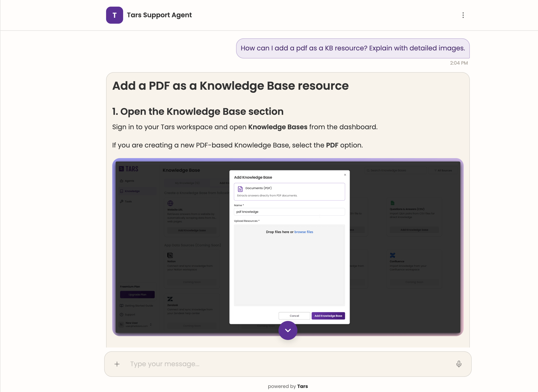In tutorial screenshot, click Zendesk icon
Viewport: 538px width, 392px height.
pos(170,299)
